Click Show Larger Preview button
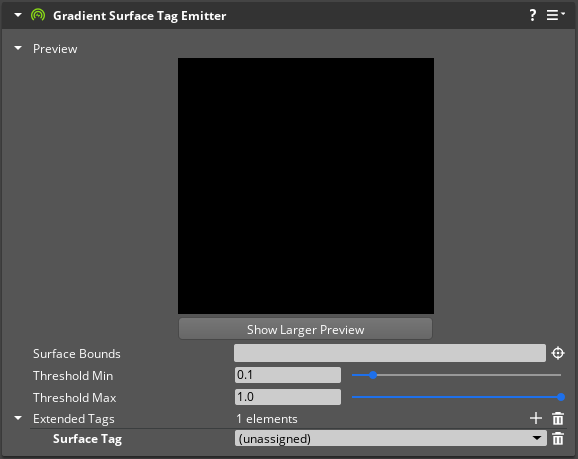This screenshot has height=459, width=578. [305, 329]
